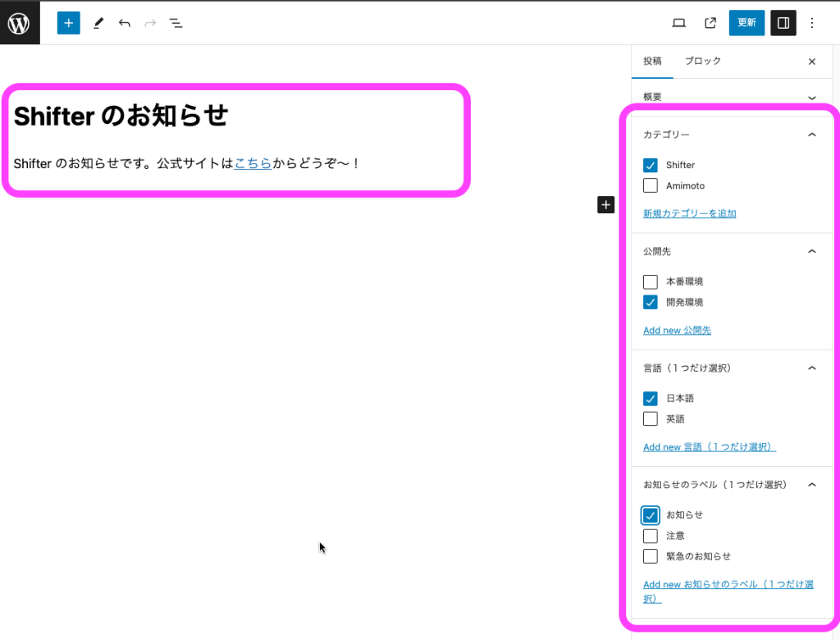Toggle the settings sidebar panel icon
The width and height of the screenshot is (840, 640).
click(x=783, y=23)
